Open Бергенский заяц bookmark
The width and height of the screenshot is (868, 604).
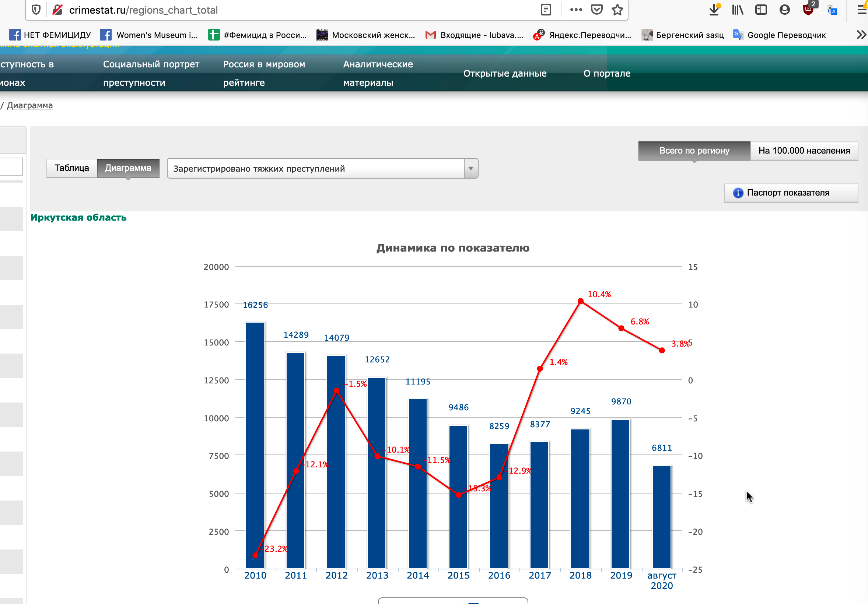[683, 35]
